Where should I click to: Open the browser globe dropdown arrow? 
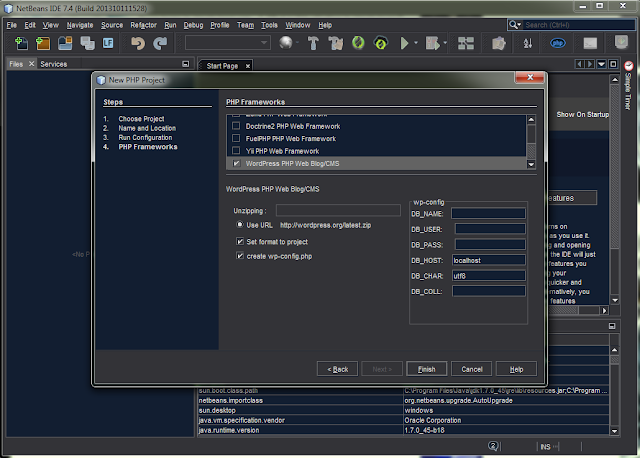[x=297, y=43]
